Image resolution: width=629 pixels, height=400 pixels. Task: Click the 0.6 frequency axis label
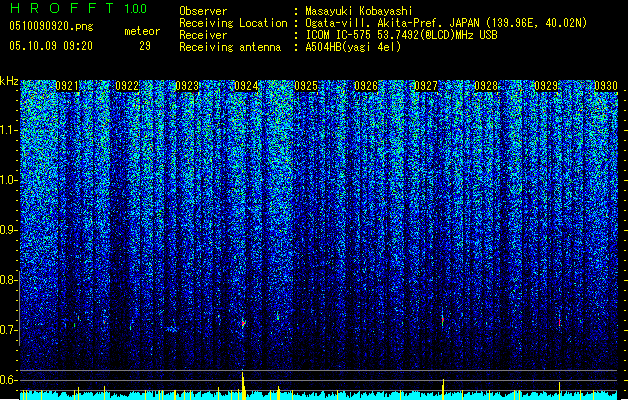pos(9,380)
